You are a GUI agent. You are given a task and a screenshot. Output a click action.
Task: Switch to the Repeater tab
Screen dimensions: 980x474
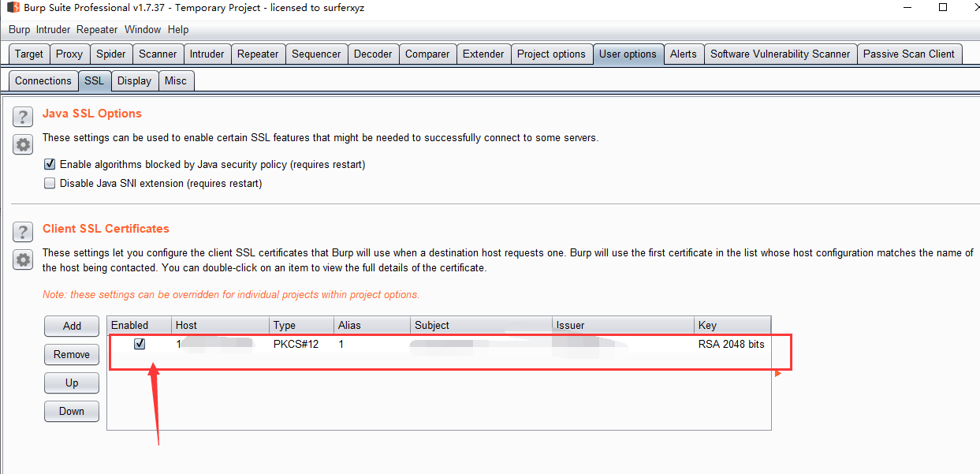[x=258, y=54]
